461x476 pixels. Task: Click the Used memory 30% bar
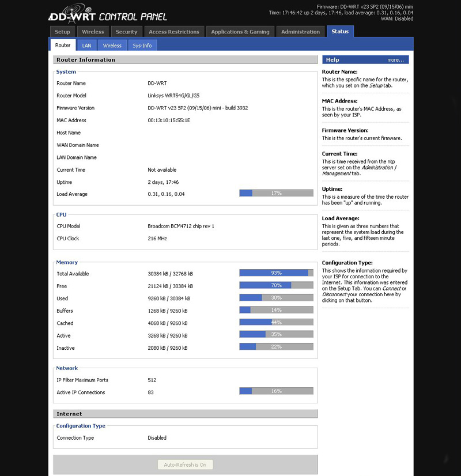[276, 297]
